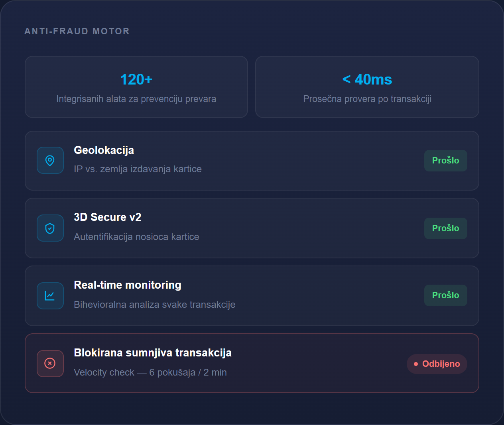Select Bihevioralna analiza svake transakcije text
Screen dimensions: 504x425
pyautogui.click(x=155, y=305)
